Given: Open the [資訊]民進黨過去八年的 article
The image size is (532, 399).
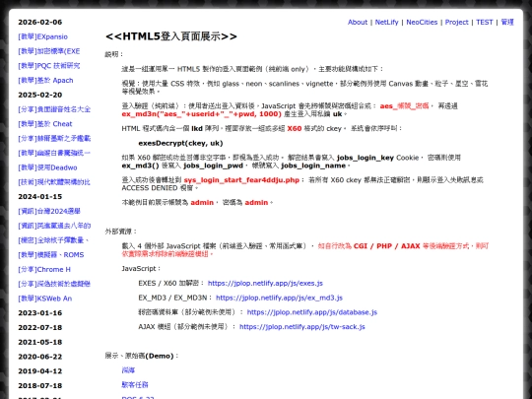Looking at the screenshot, I should [54, 226].
